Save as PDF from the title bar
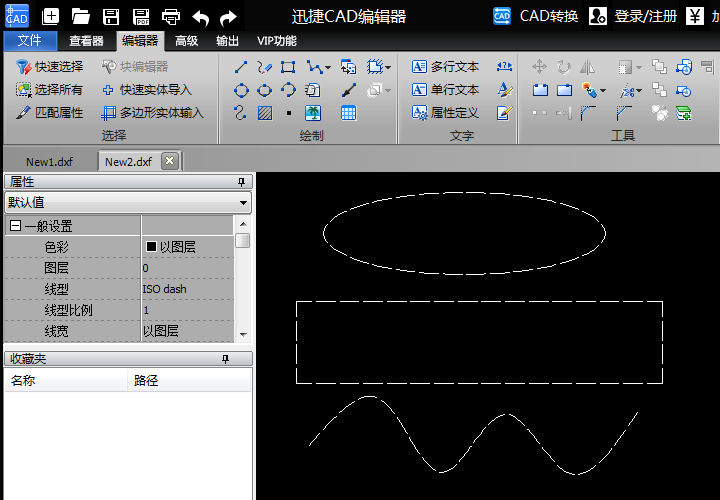Viewport: 720px width, 500px height. pyautogui.click(x=141, y=17)
